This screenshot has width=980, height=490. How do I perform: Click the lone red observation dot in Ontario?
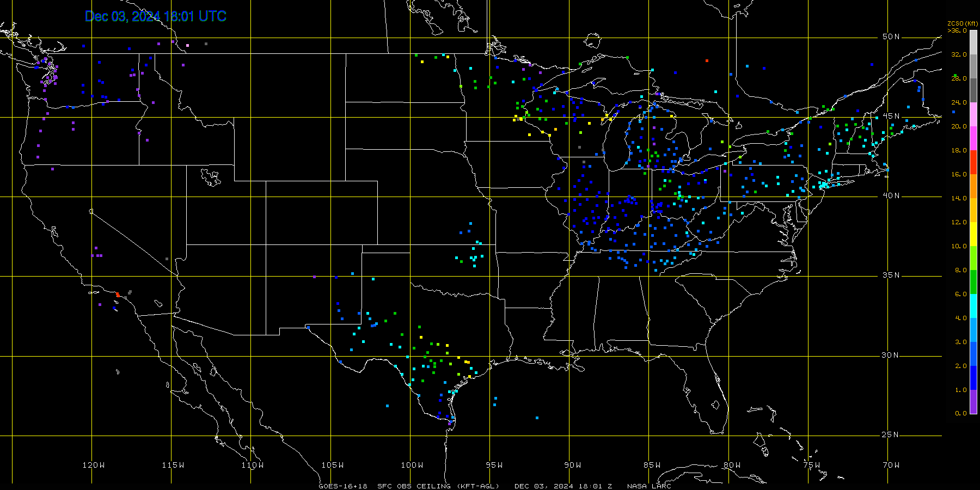click(x=707, y=60)
